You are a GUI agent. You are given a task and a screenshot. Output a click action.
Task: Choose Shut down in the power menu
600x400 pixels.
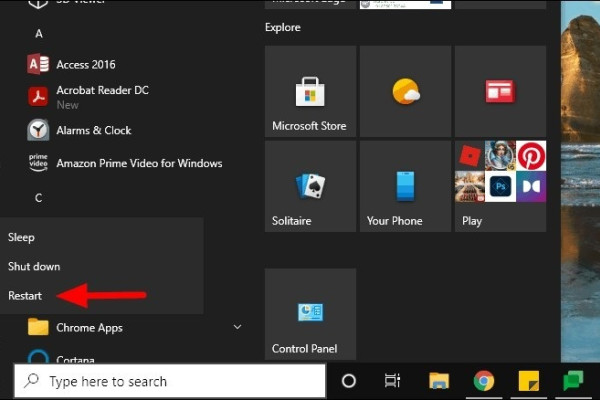(x=34, y=267)
